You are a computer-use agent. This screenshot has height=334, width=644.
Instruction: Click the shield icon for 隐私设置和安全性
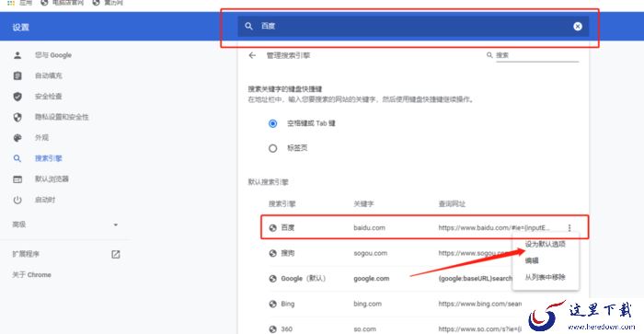pyautogui.click(x=17, y=117)
